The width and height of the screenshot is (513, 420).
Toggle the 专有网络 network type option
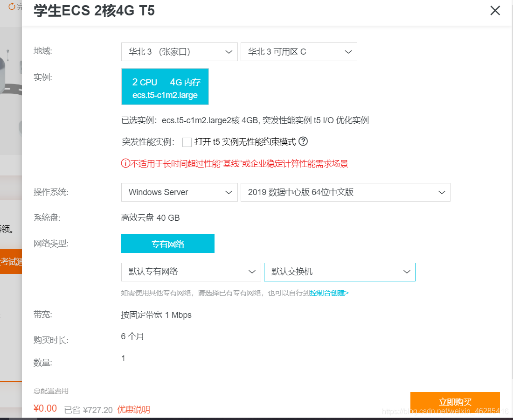point(168,243)
